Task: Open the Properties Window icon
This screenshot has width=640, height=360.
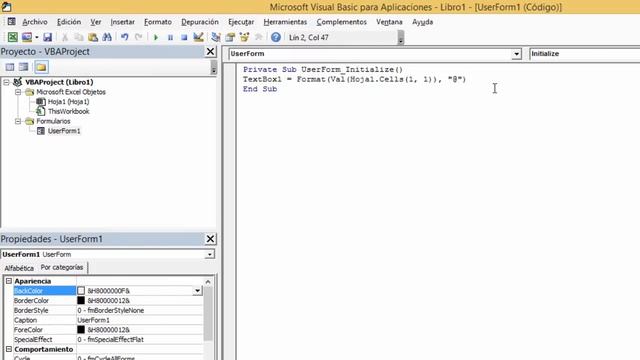Action: [x=230, y=37]
